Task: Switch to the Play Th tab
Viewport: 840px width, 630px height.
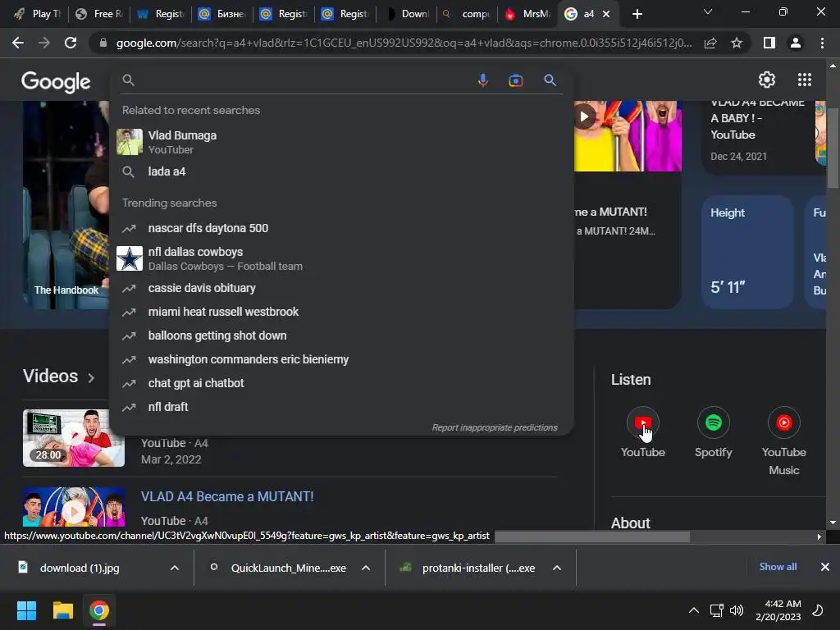Action: click(x=38, y=14)
